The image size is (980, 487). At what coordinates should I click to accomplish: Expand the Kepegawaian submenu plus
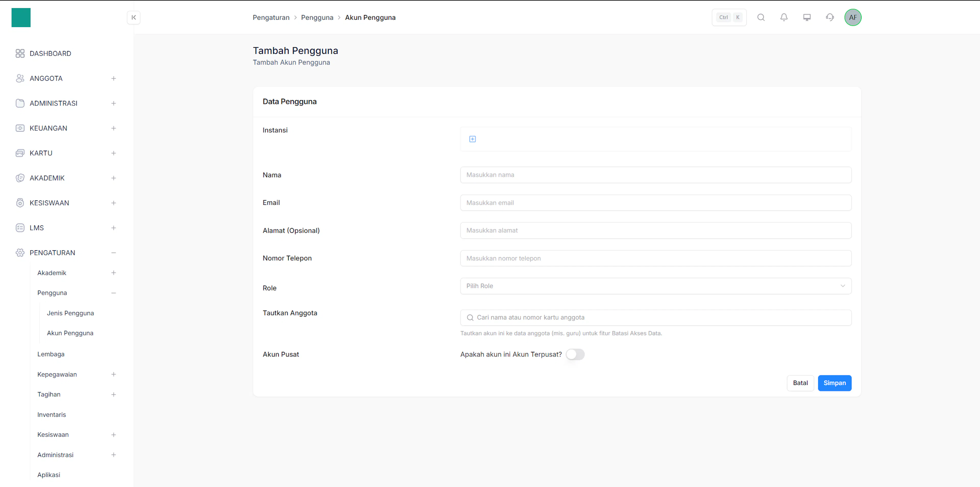point(113,375)
